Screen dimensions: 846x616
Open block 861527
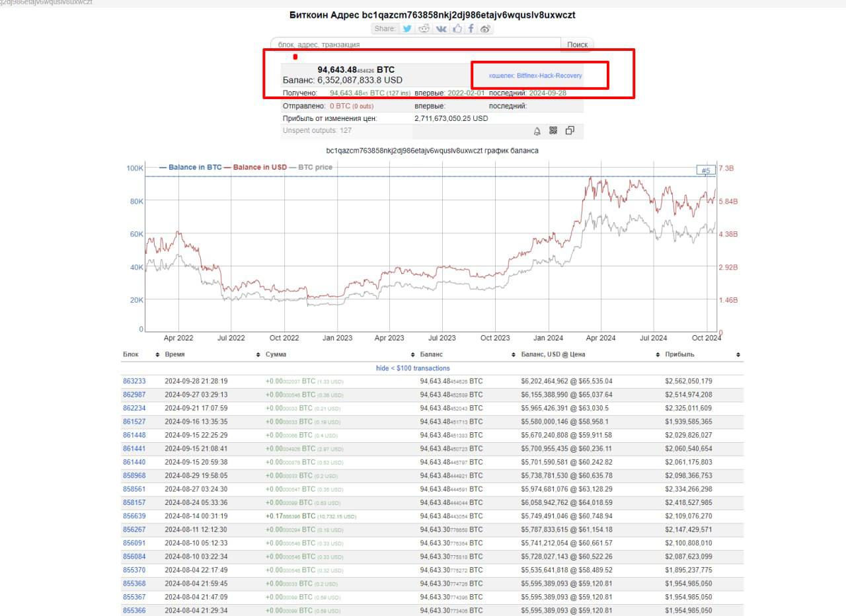pos(134,422)
